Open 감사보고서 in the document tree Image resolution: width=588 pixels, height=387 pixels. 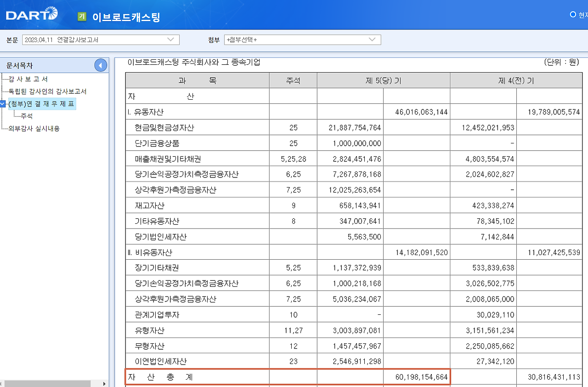click(x=28, y=79)
